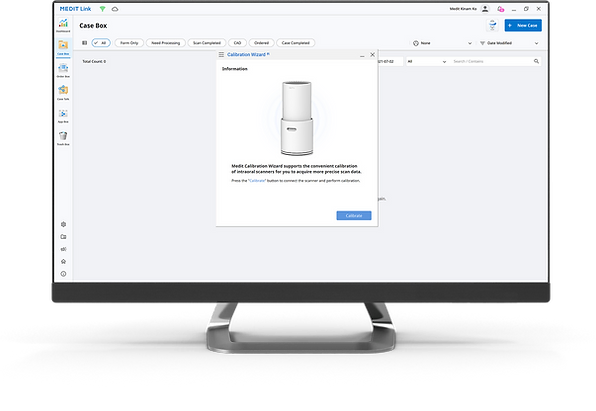
Task: Select the Ordered filter chip
Action: pos(262,43)
